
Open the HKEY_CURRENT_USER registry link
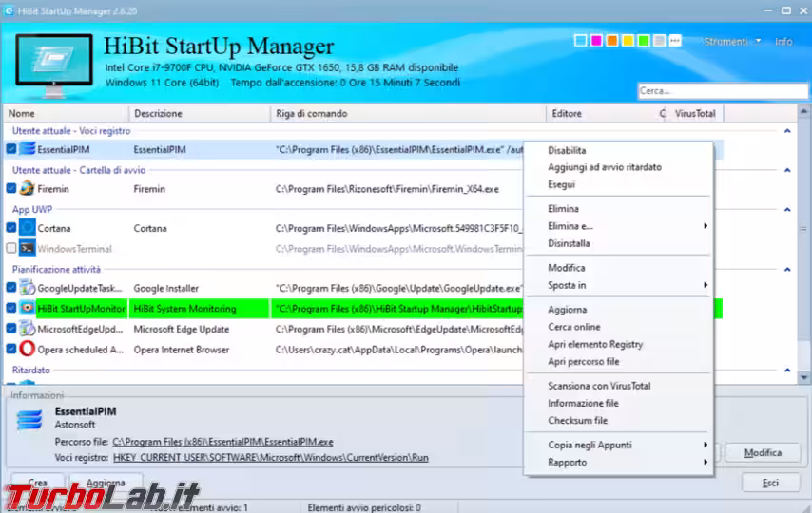pyautogui.click(x=271, y=458)
